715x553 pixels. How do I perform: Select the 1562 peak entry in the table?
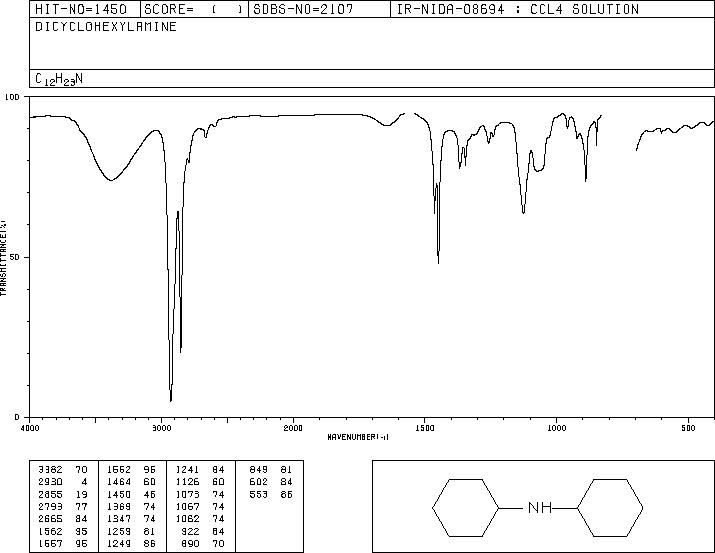pyautogui.click(x=63, y=531)
